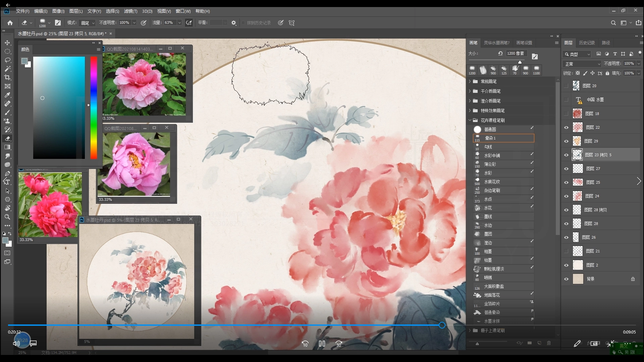The image size is (644, 362).
Task: Open the eraser 模式 dropdown
Action: [x=88, y=23]
